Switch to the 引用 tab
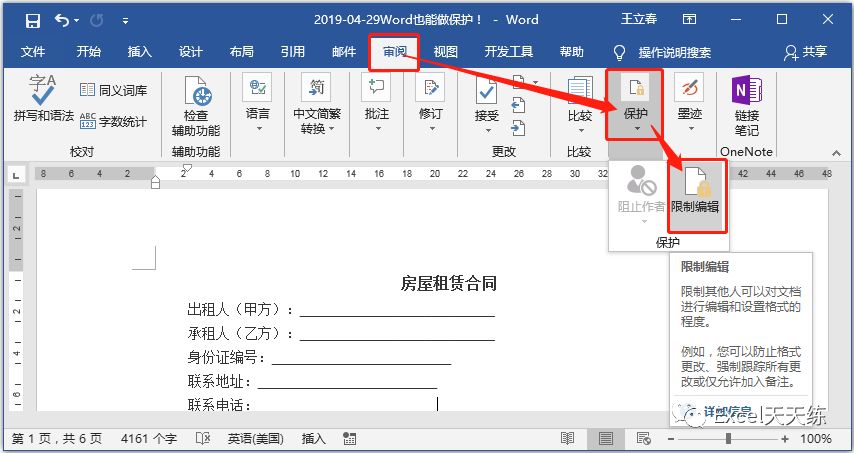Image resolution: width=854 pixels, height=453 pixels. point(293,52)
